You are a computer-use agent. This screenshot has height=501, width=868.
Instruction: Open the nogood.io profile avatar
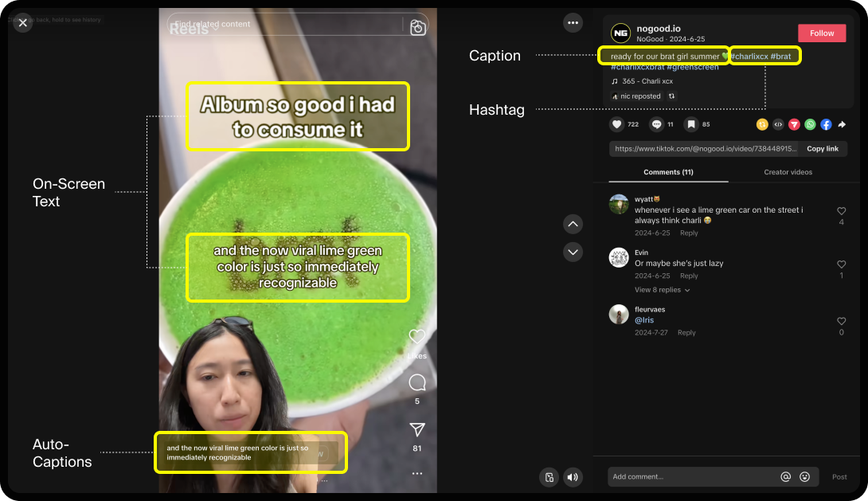(x=621, y=33)
